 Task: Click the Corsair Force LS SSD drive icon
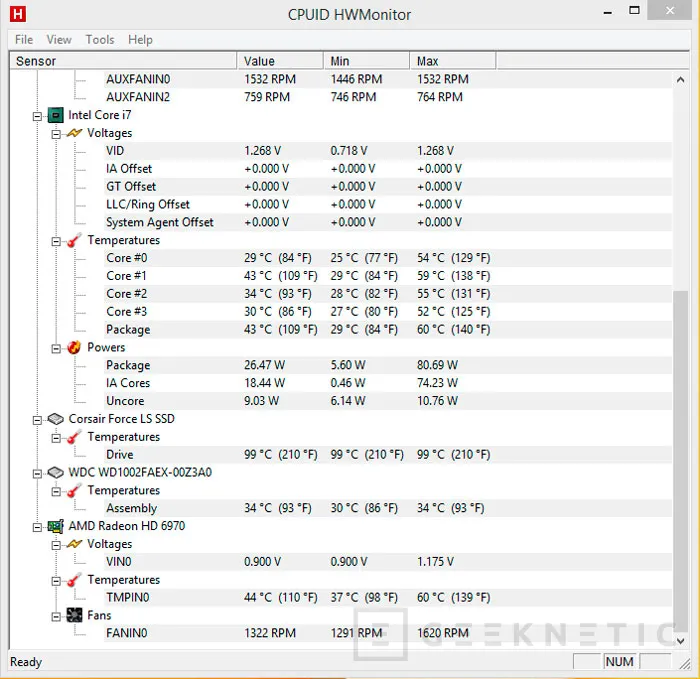coord(56,419)
